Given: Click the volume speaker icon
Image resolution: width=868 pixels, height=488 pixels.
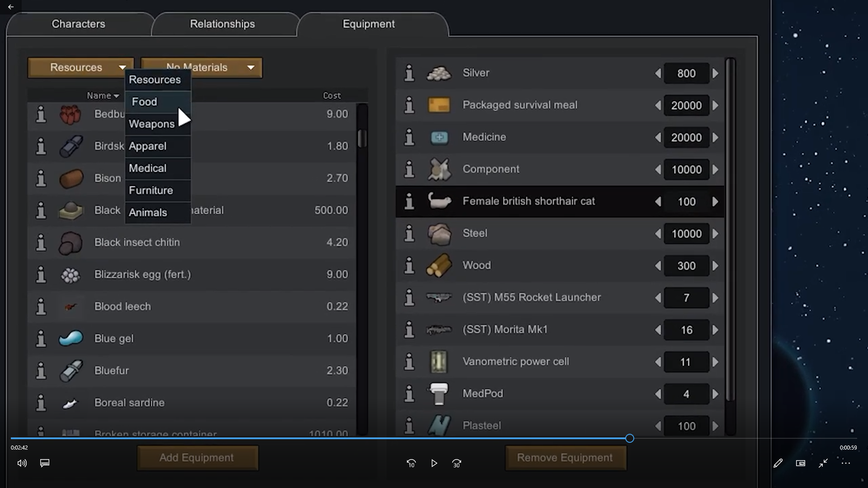Looking at the screenshot, I should (22, 463).
